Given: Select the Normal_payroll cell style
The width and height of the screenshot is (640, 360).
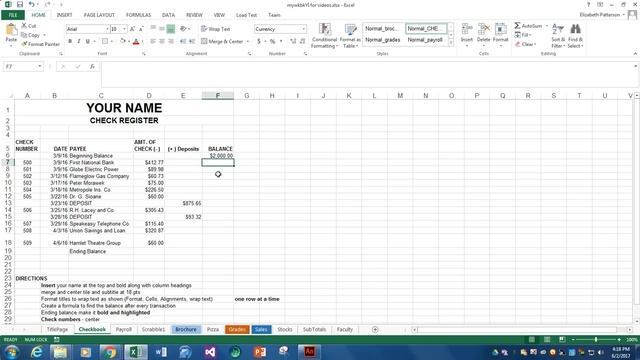Looking at the screenshot, I should click(x=425, y=40).
